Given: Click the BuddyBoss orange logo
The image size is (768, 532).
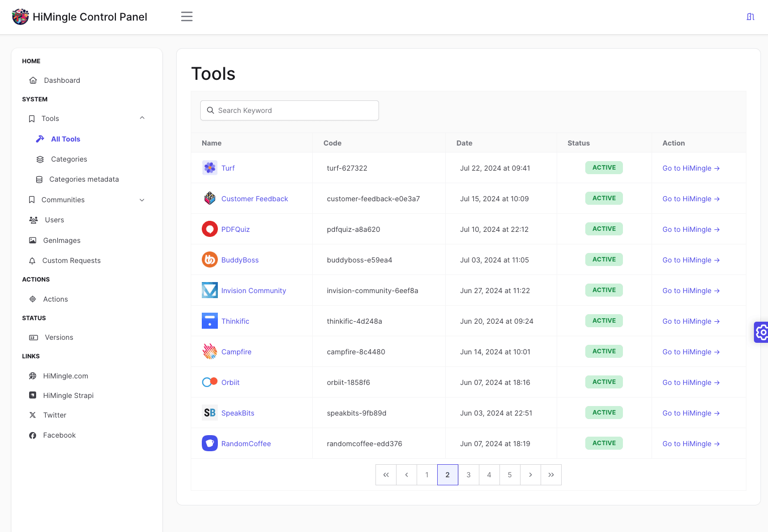Looking at the screenshot, I should [210, 259].
